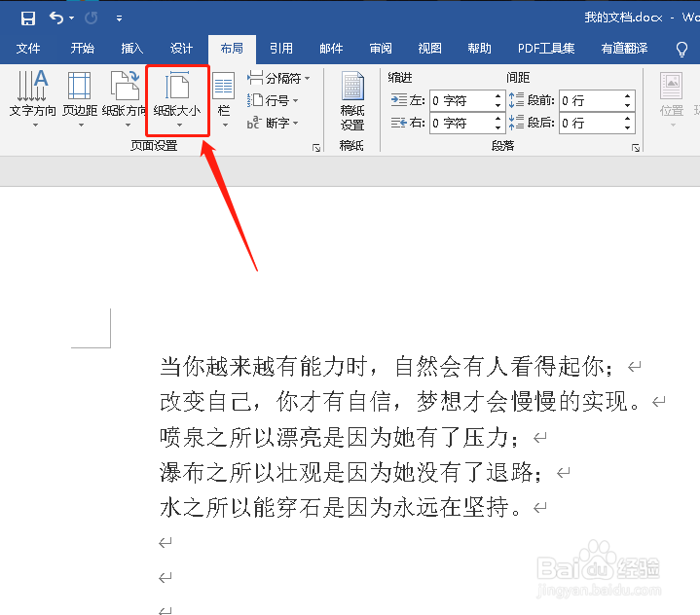Increase the right indent 右 value
Image resolution: width=700 pixels, height=615 pixels.
point(498,119)
